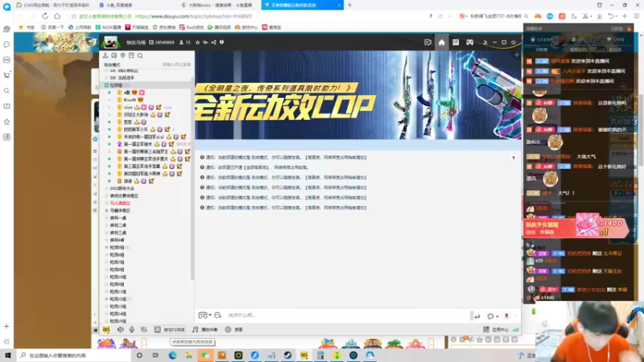644x362 pixels.
Task: Click the headset icon above the channel tree
Action: [114, 56]
